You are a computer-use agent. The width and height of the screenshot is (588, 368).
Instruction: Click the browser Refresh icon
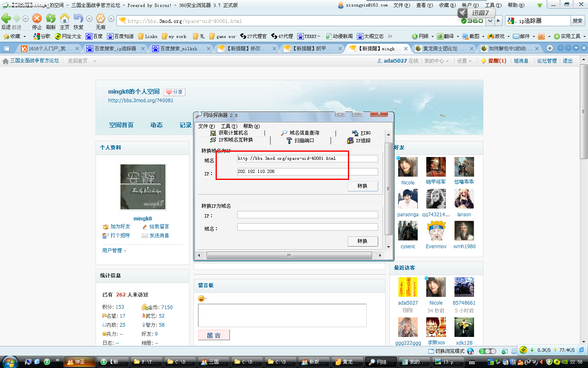coord(51,19)
